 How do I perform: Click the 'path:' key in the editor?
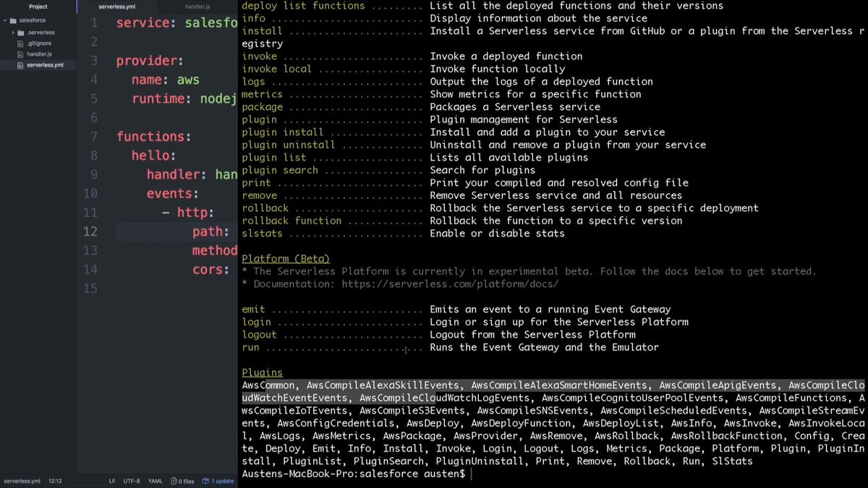click(x=211, y=231)
